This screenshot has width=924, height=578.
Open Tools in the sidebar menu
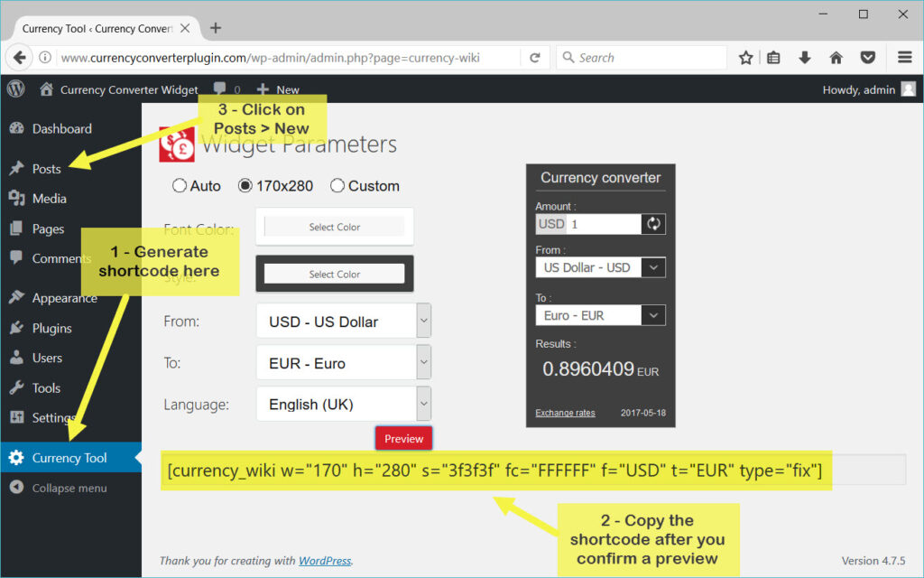tap(47, 387)
